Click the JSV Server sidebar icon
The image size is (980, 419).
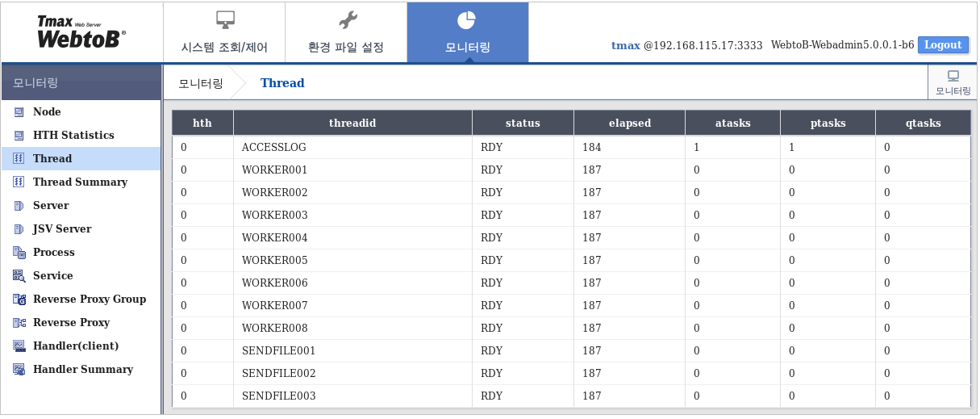[19, 229]
